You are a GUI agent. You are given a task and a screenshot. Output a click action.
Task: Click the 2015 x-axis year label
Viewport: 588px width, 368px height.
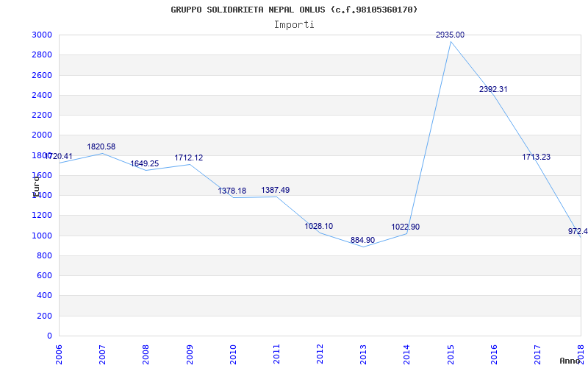click(451, 355)
